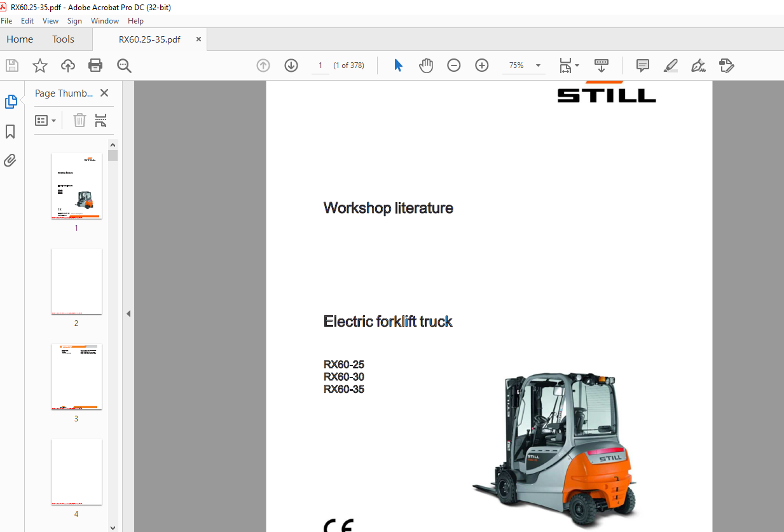This screenshot has height=532, width=784.
Task: Select the Highlight text pen tool
Action: coord(671,65)
